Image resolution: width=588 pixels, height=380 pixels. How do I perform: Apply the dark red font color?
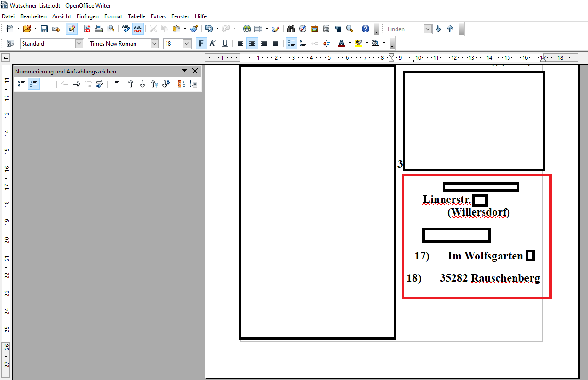342,43
